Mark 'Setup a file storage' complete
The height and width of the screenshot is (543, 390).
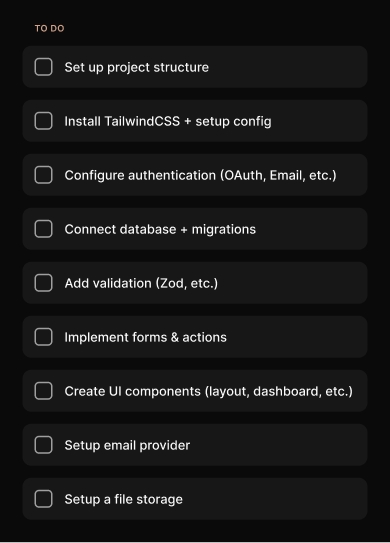(x=44, y=499)
